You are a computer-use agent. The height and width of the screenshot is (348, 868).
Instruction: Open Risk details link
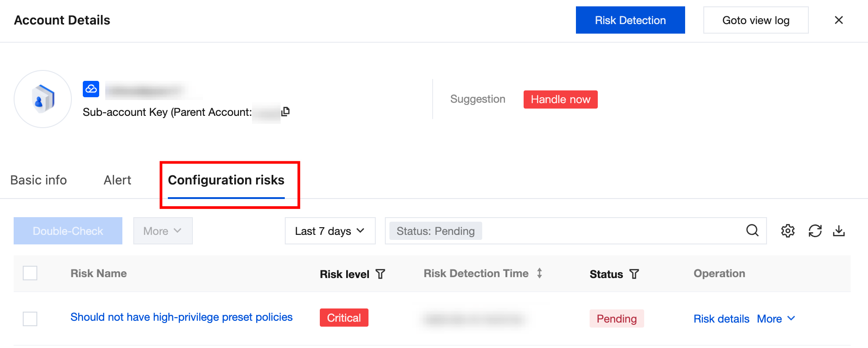point(721,318)
